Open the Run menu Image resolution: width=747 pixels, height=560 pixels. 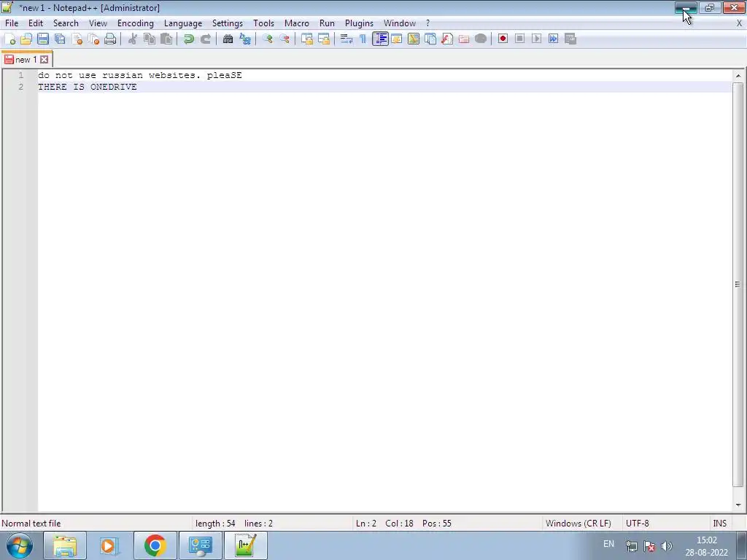tap(327, 23)
